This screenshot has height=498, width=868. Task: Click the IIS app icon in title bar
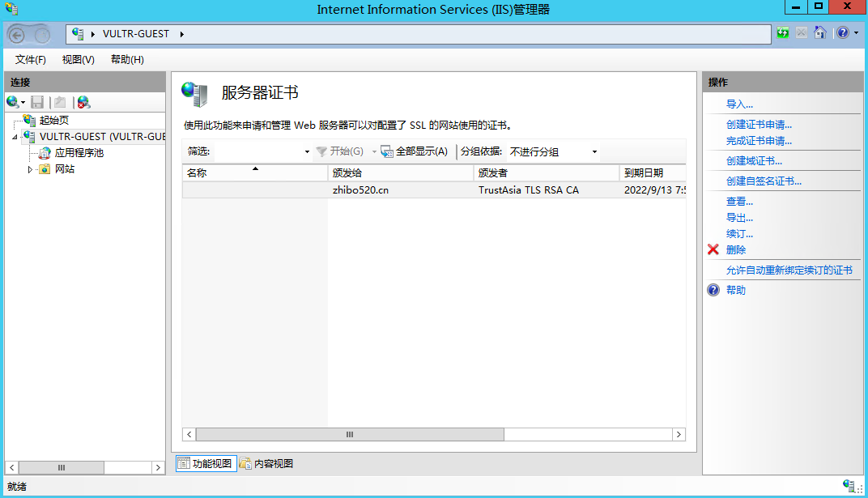coord(11,9)
